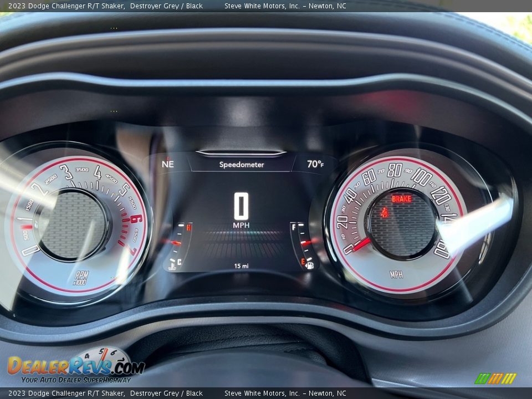Click the coolant temperature icon
532x399 pixels.
(x=172, y=265)
